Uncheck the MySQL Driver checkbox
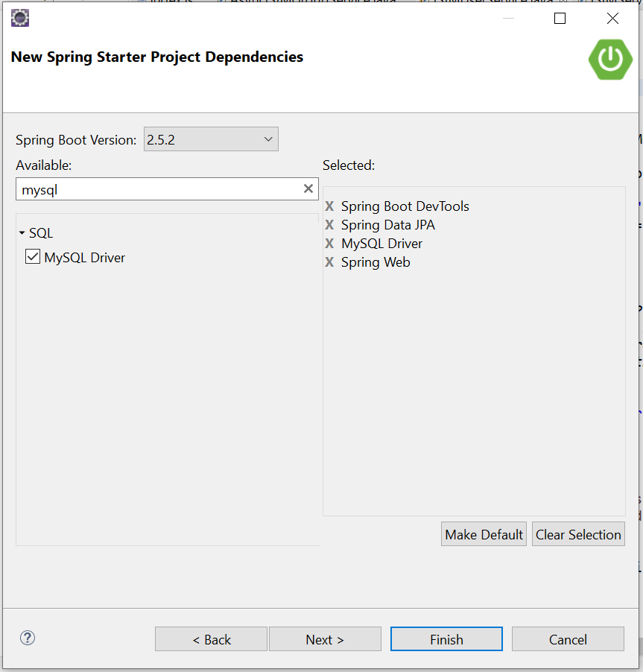Screen dimensions: 643x672 pyautogui.click(x=33, y=257)
